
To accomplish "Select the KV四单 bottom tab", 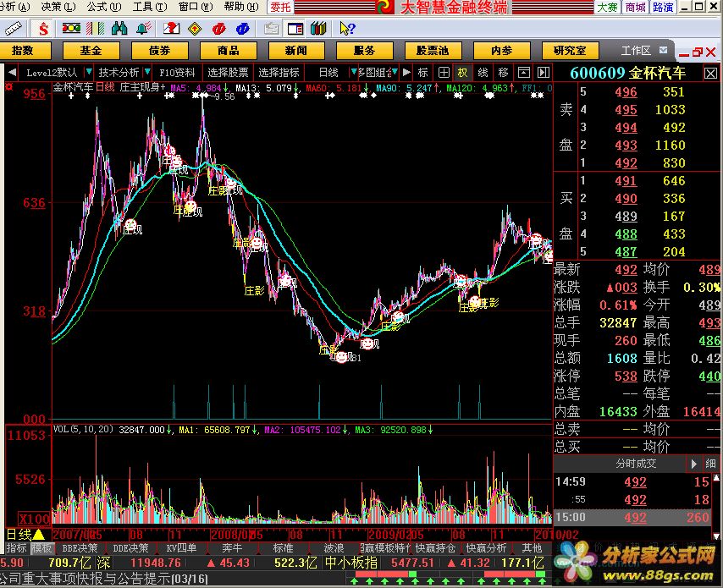I will click(x=181, y=548).
